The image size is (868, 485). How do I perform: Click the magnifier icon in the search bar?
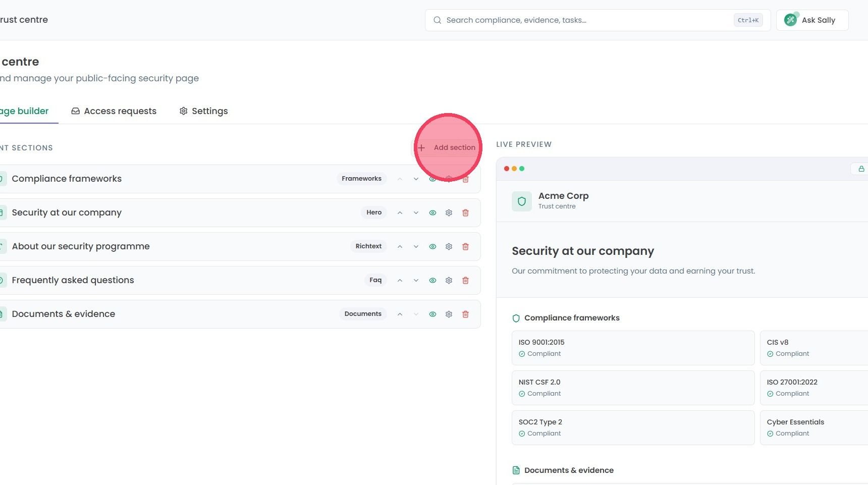437,20
